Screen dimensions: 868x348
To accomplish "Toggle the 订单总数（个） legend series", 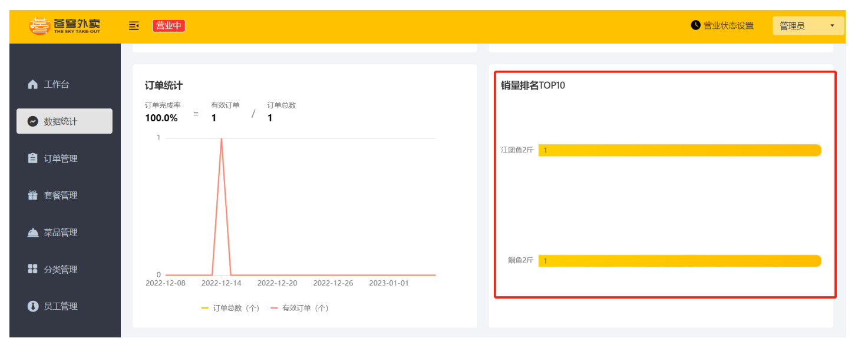I will [x=230, y=308].
